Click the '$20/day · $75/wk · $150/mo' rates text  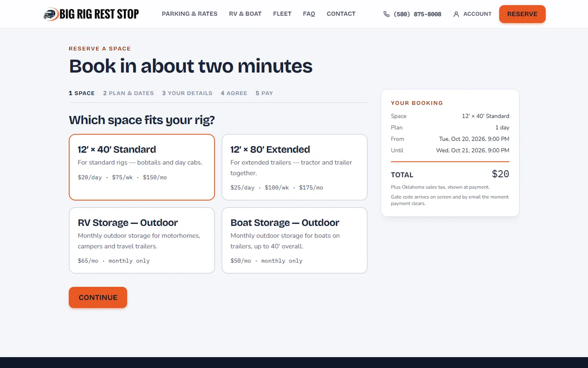122,177
